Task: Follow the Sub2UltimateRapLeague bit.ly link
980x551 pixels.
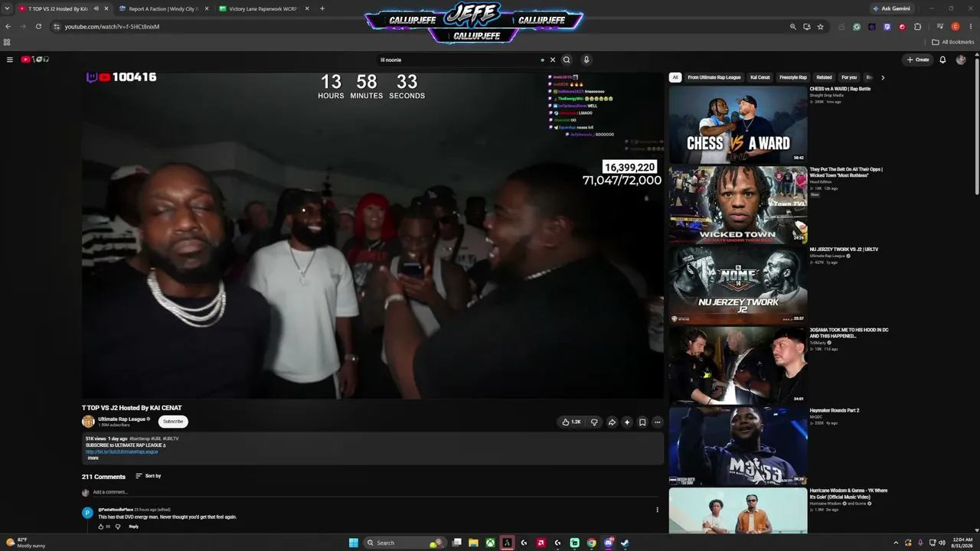Action: pyautogui.click(x=122, y=452)
